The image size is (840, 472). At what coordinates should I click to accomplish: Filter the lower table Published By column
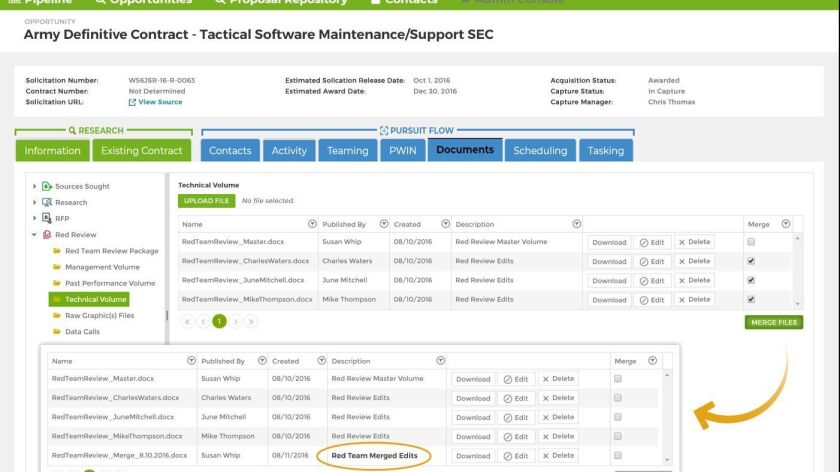tap(262, 361)
